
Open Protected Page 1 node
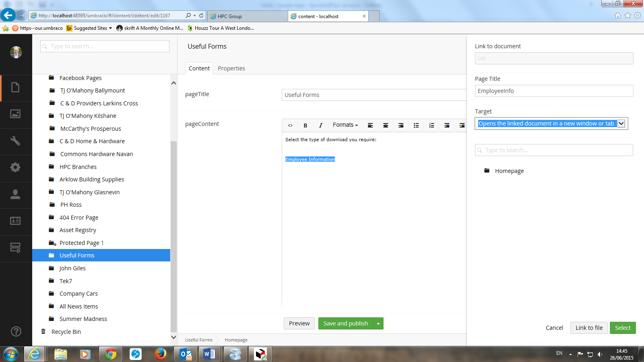point(81,243)
